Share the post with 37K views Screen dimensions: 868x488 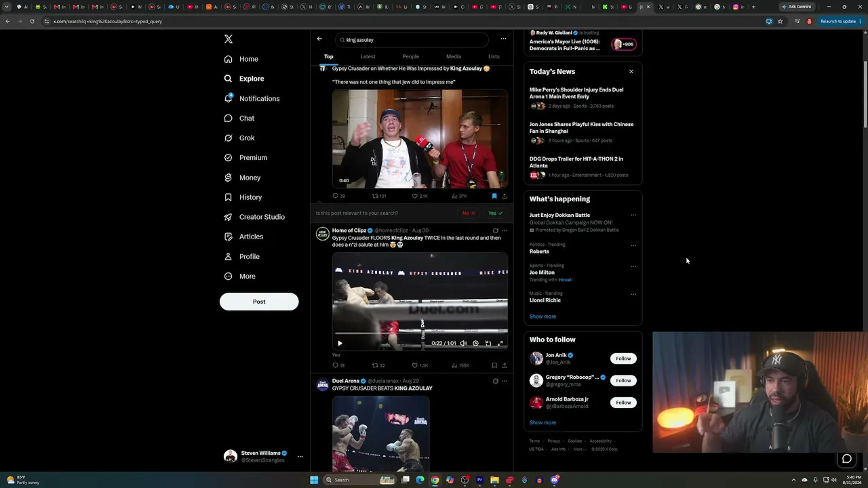tap(505, 196)
